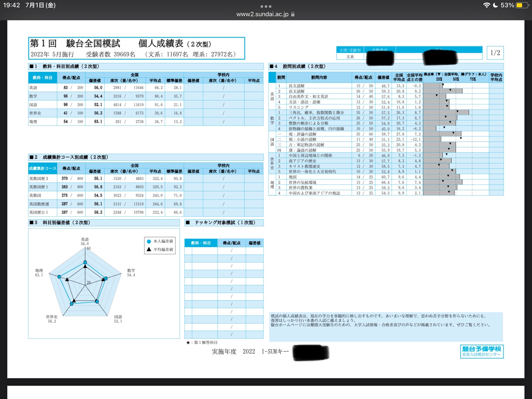Click the 得点/配点 header in docking table
This screenshot has height=399, width=532.
point(231,243)
